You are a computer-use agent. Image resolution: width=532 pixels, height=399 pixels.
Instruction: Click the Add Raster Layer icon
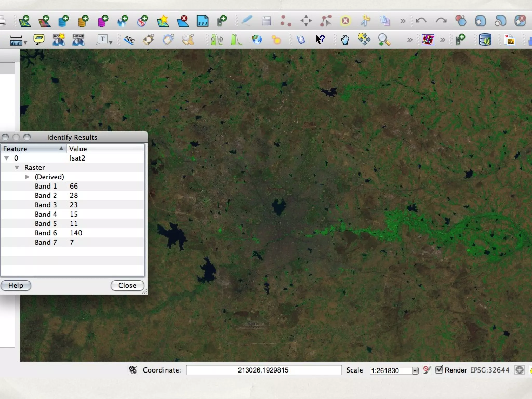click(x=44, y=21)
